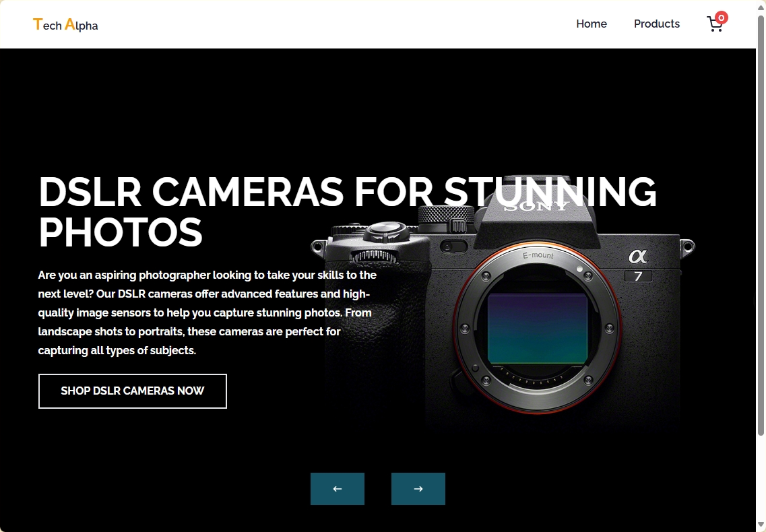Advance the carousel with the right arrow icon

click(418, 488)
